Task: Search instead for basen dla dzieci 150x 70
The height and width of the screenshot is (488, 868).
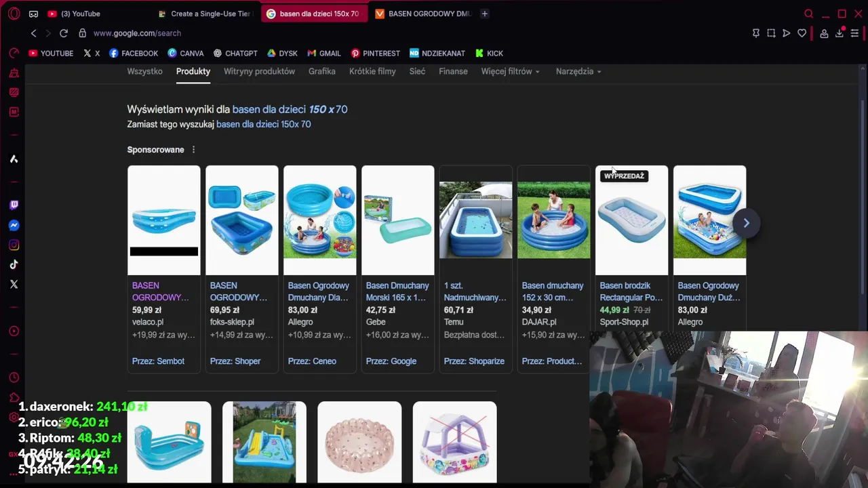Action: 263,125
